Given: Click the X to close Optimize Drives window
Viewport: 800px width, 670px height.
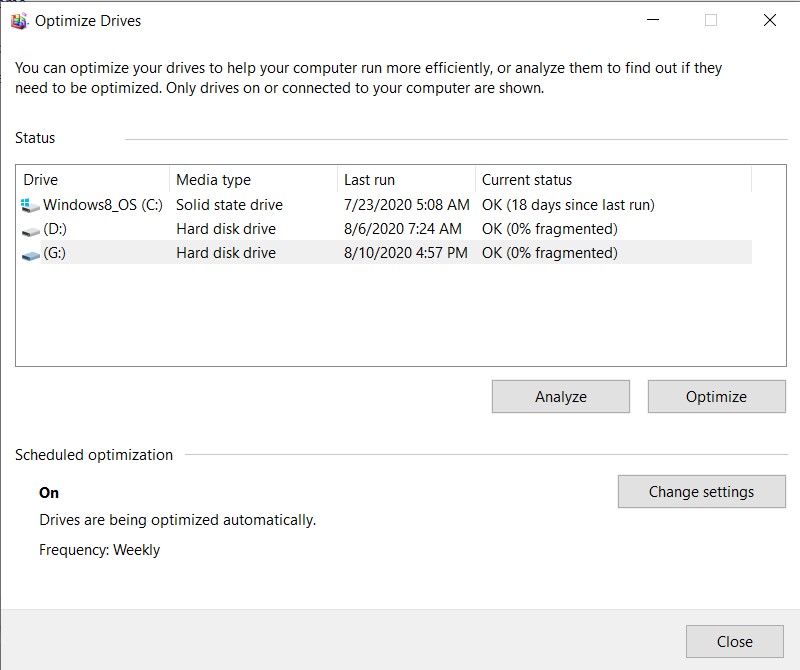Looking at the screenshot, I should point(770,20).
